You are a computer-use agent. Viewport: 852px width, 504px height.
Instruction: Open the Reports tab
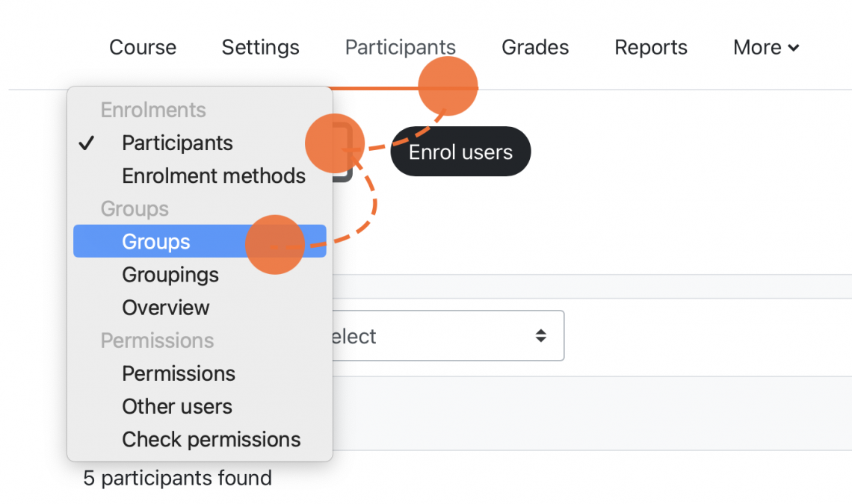pos(651,48)
